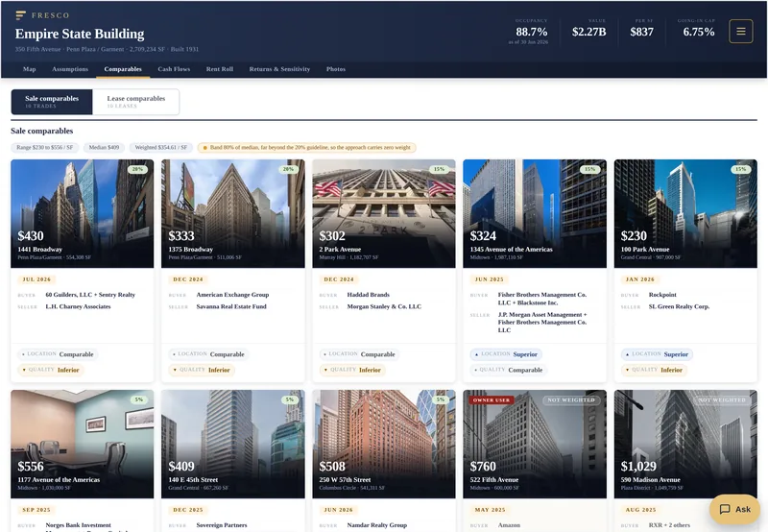Click the 15% weight badge on 2 Park Avenue
Image resolution: width=768 pixels, height=532 pixels.
tap(440, 169)
